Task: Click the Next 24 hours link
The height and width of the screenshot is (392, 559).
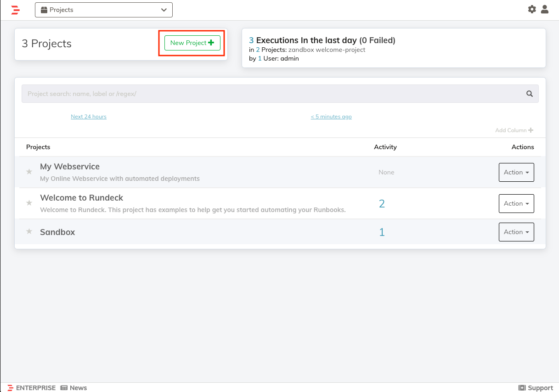Action: pos(89,117)
